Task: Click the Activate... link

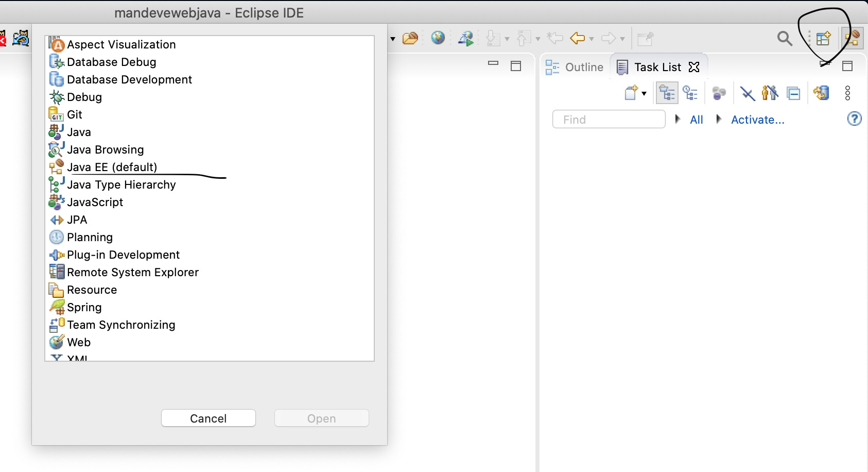Action: 758,120
